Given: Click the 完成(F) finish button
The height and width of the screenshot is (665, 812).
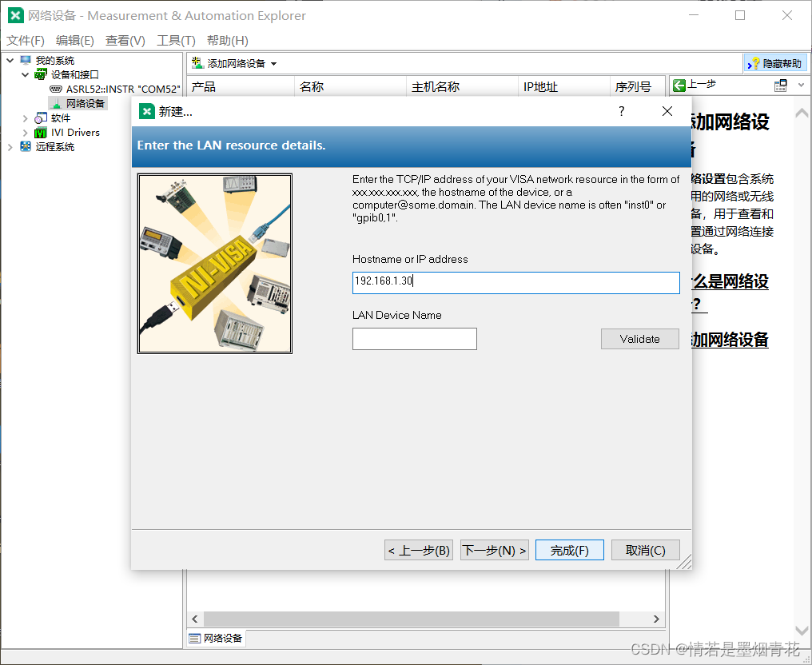Looking at the screenshot, I should tap(570, 550).
